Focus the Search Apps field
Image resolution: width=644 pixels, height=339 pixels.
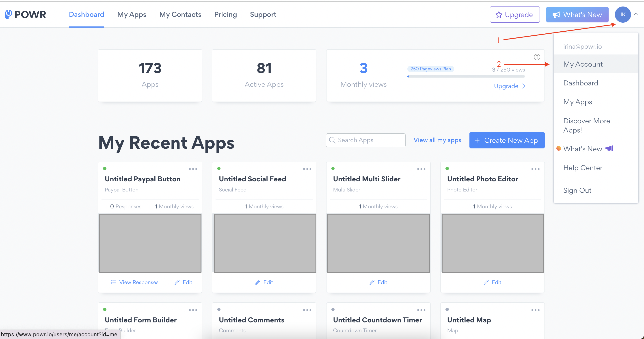pos(365,140)
